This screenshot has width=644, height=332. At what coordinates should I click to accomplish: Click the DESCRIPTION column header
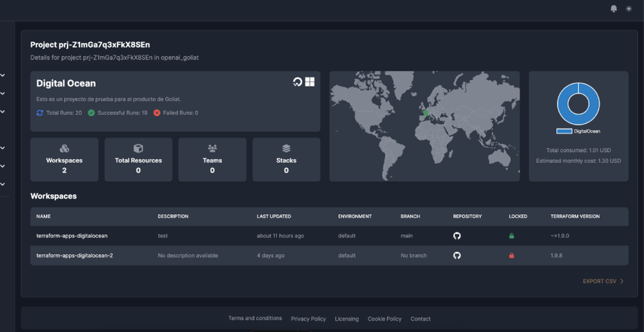tap(173, 216)
